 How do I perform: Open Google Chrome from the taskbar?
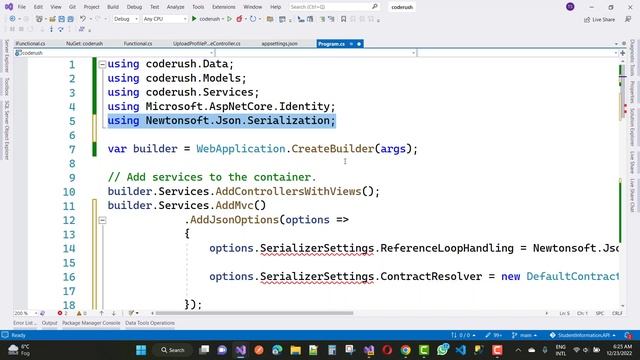click(x=405, y=350)
